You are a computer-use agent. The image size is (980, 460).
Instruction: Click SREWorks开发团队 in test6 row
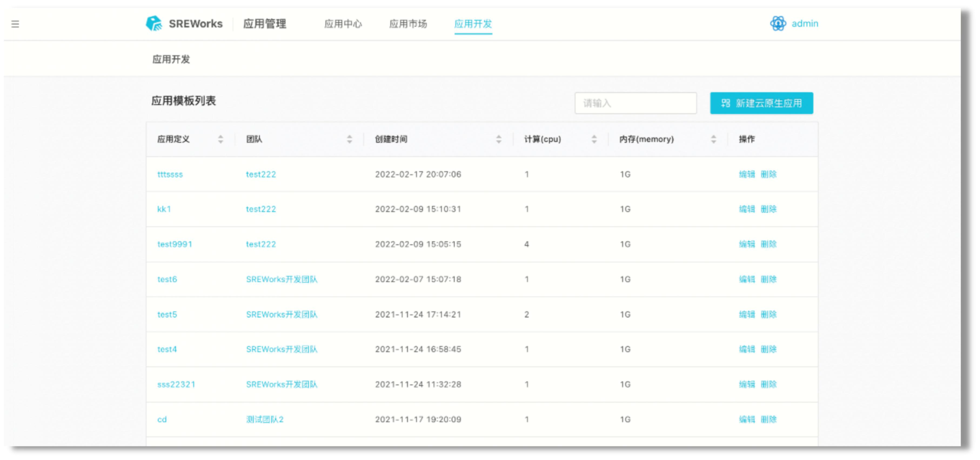point(282,279)
